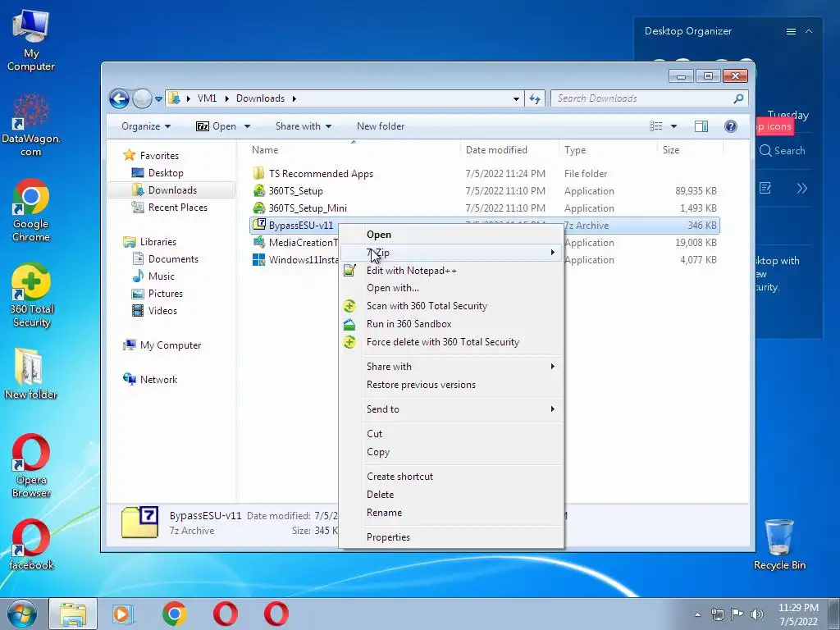
Task: Click the Action Center flag tray icon
Action: [737, 614]
